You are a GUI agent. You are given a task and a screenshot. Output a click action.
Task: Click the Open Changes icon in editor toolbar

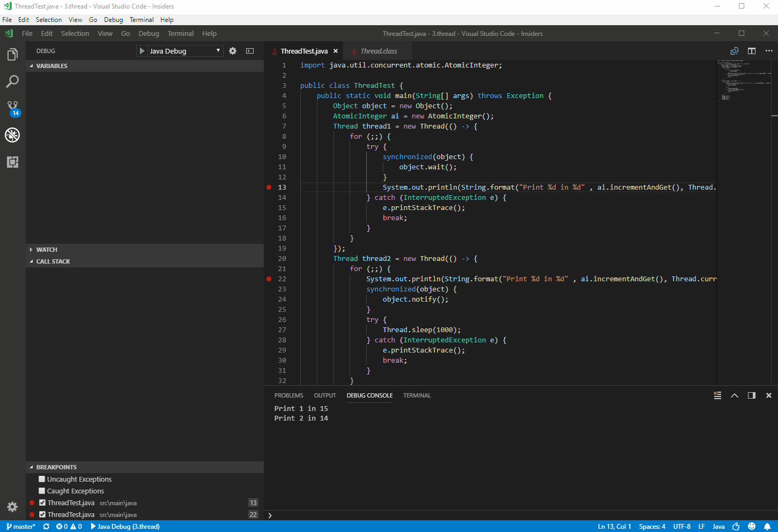pyautogui.click(x=735, y=50)
